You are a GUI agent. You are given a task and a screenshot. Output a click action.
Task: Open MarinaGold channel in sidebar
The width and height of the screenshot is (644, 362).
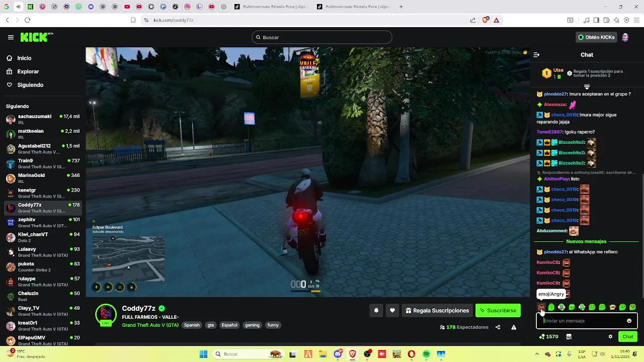point(43,178)
